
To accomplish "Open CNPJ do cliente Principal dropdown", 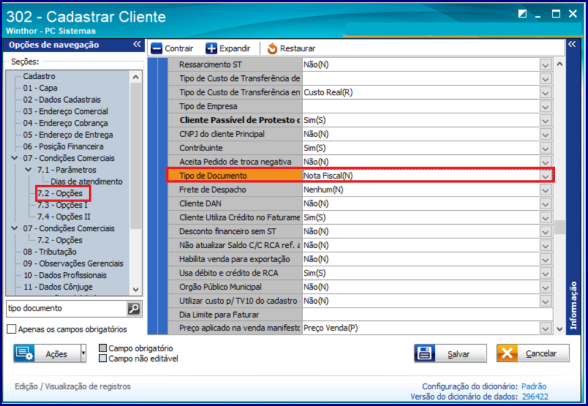I will (546, 134).
